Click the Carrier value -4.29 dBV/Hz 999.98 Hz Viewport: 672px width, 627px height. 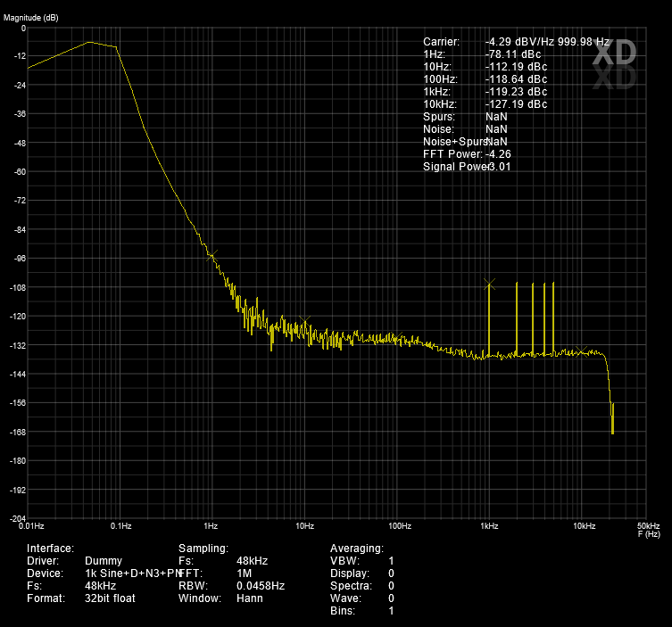547,42
